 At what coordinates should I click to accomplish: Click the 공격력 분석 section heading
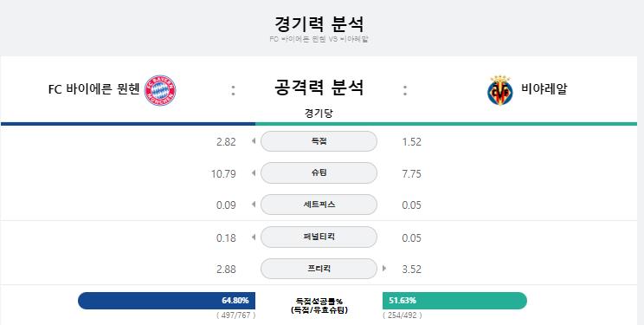point(319,88)
